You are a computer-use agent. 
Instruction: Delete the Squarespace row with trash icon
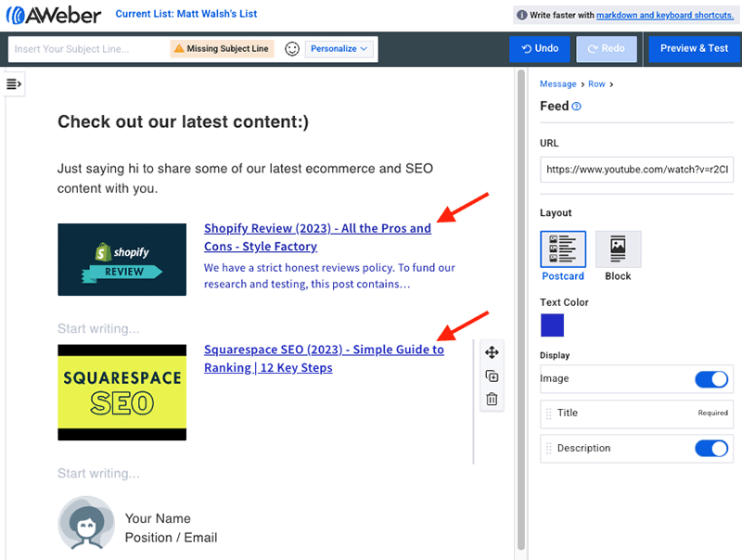coord(492,400)
